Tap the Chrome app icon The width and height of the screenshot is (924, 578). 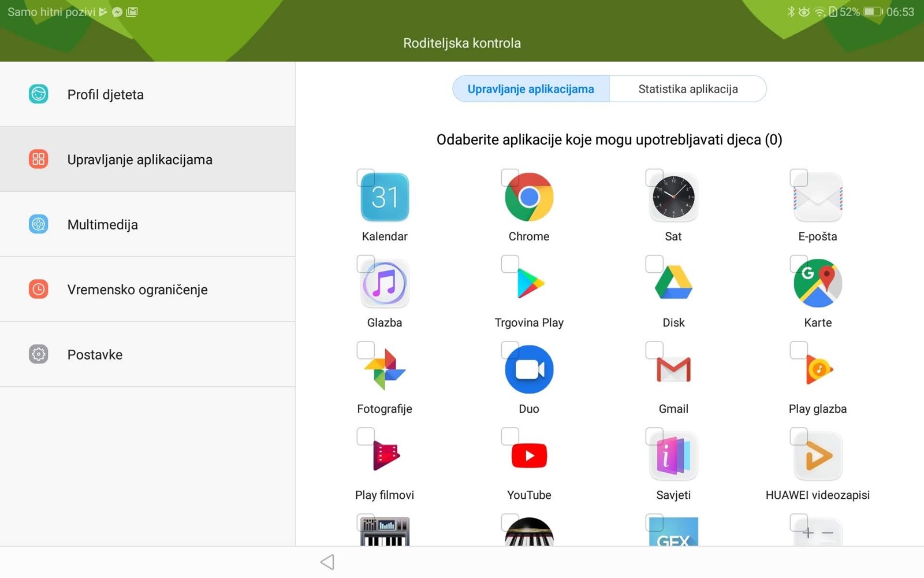pos(529,197)
